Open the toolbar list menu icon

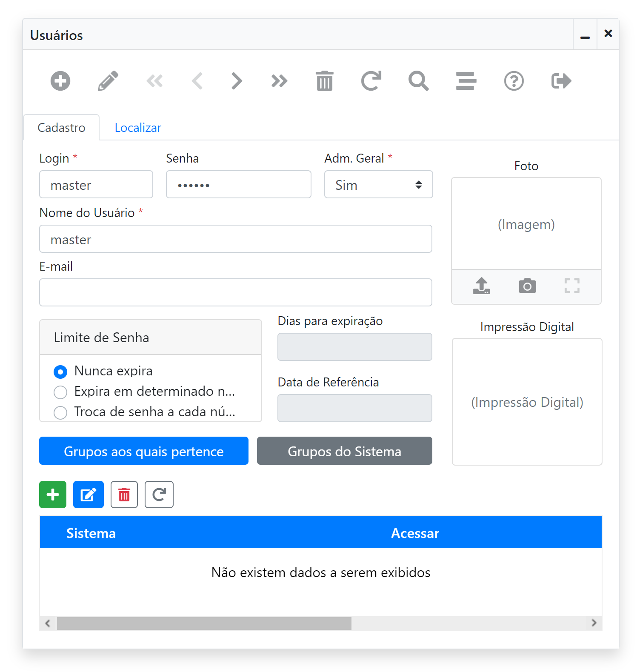tap(466, 81)
